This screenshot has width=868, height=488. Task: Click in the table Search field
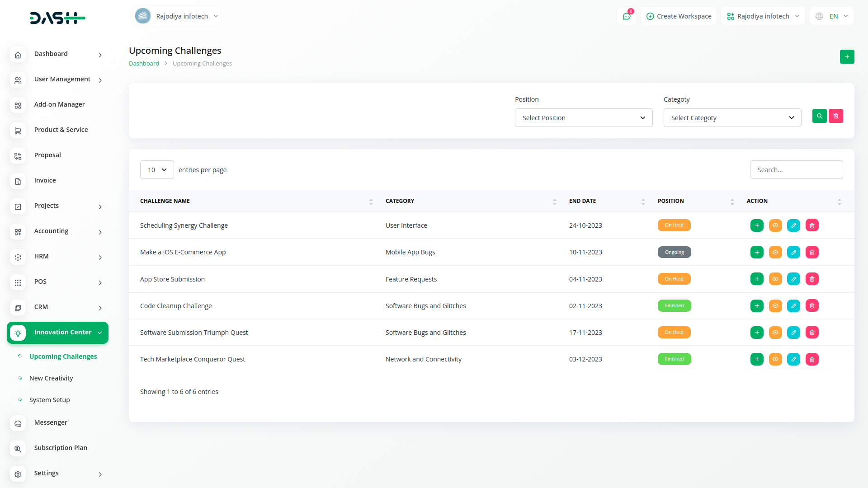(796, 170)
